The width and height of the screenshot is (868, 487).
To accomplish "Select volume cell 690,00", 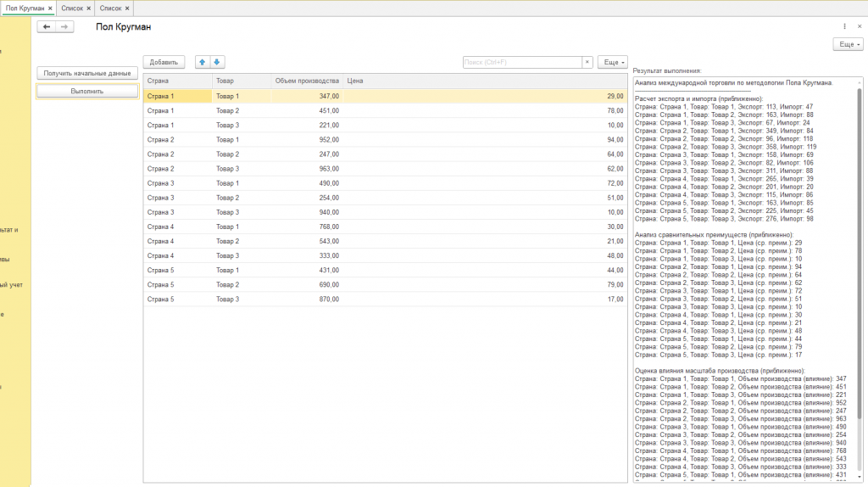I will click(307, 285).
